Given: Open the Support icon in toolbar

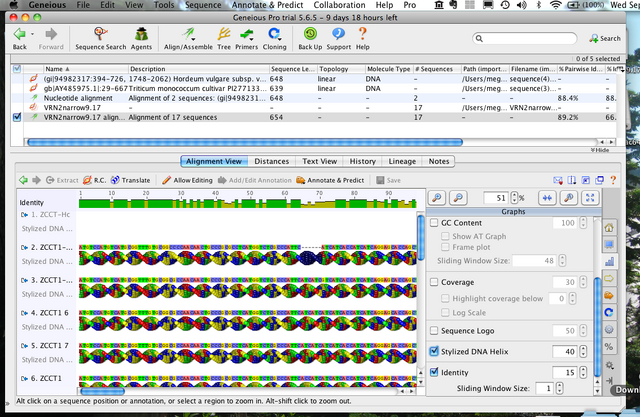Looking at the screenshot, I should [x=338, y=34].
